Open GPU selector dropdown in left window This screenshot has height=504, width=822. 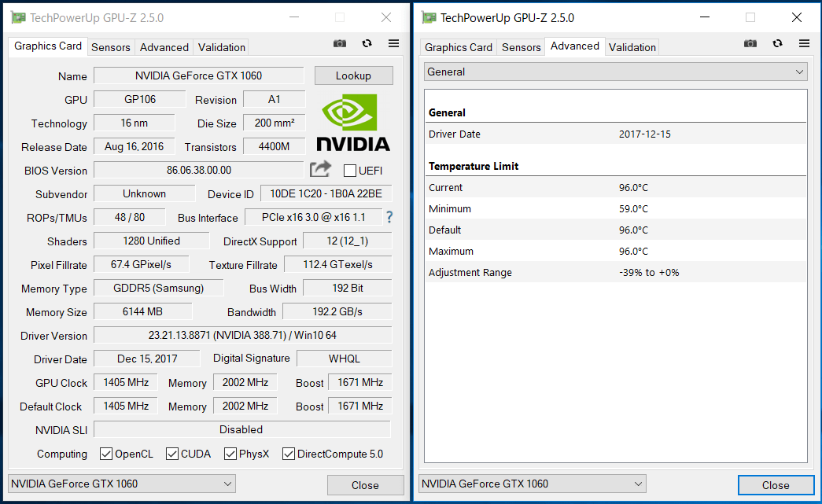pyautogui.click(x=122, y=484)
